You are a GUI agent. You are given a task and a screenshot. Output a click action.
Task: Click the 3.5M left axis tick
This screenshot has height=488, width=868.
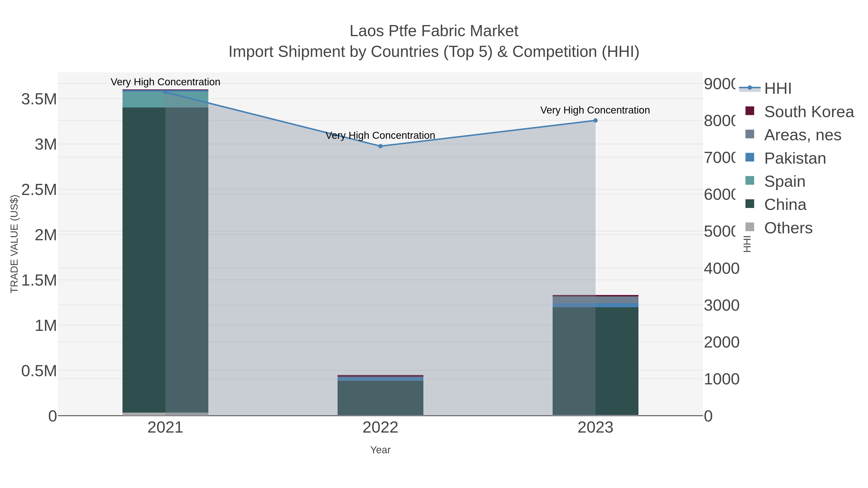point(39,99)
